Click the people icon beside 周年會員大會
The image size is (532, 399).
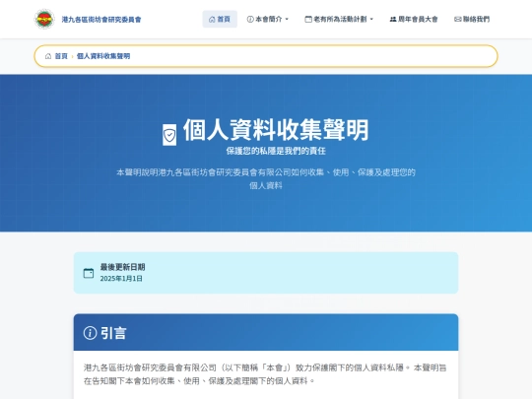(393, 20)
